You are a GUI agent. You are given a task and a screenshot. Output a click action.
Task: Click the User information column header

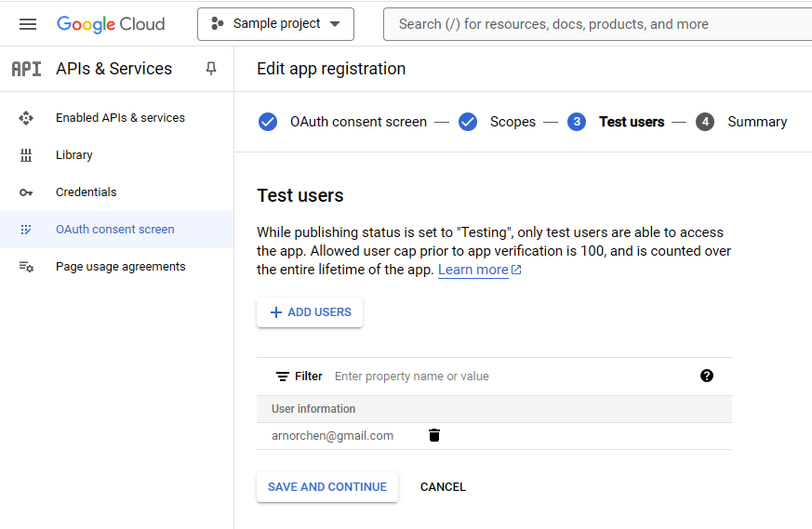click(x=313, y=409)
